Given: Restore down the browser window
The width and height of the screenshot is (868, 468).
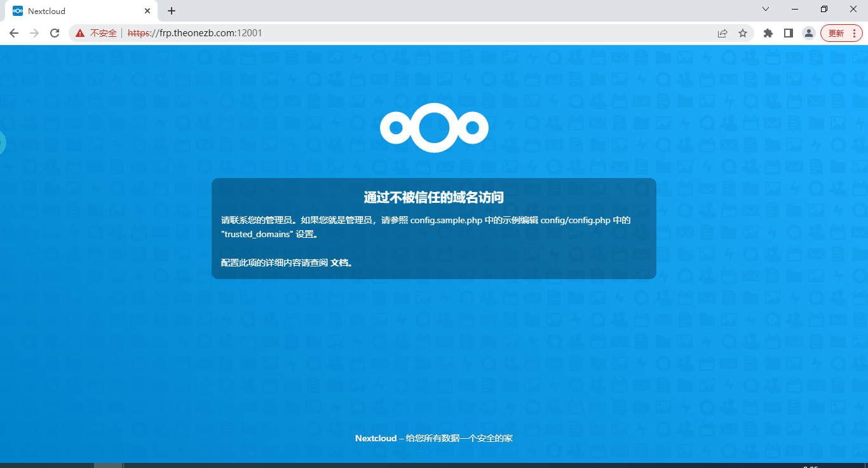Looking at the screenshot, I should 824,9.
